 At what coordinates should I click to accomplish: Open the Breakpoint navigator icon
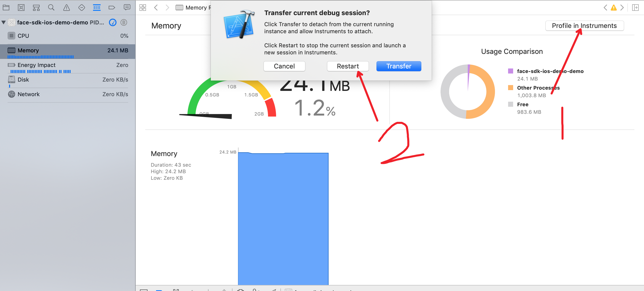112,8
